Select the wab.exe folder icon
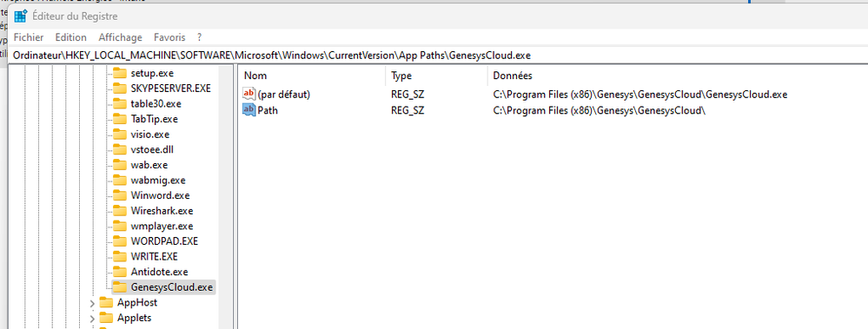Image resolution: width=868 pixels, height=329 pixels. [x=120, y=164]
